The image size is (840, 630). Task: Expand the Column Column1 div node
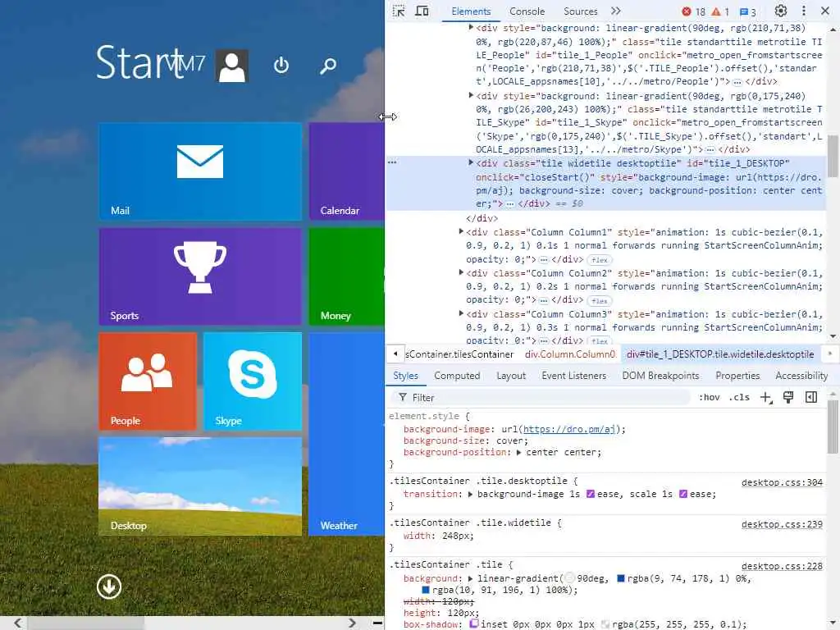[x=461, y=231]
